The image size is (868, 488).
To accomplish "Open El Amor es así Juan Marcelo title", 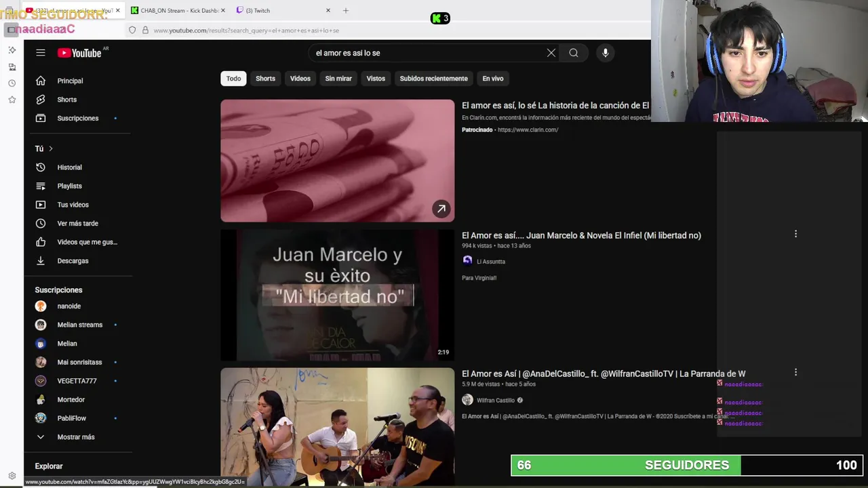I will pyautogui.click(x=581, y=235).
